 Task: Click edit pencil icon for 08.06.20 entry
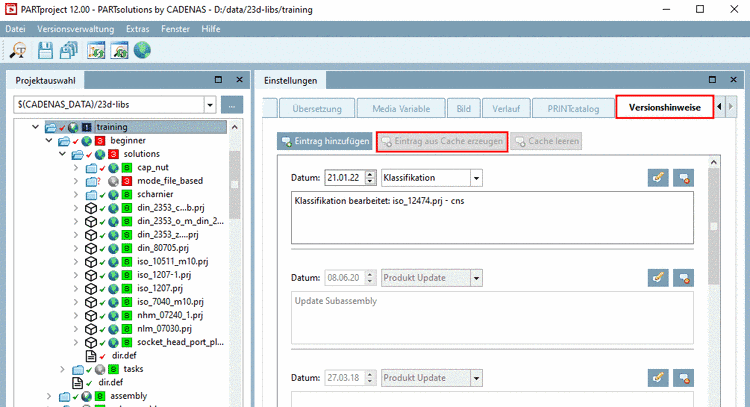(658, 277)
